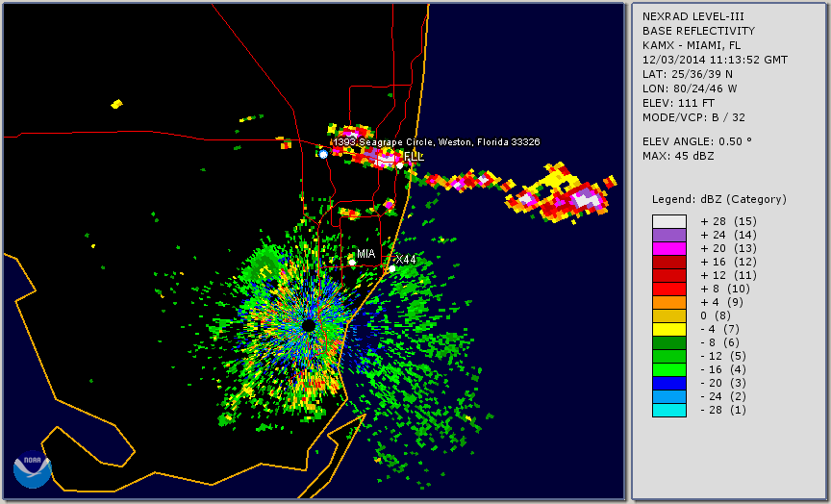The width and height of the screenshot is (831, 504).
Task: Click the 'MIA' airport label
Action: point(365,254)
